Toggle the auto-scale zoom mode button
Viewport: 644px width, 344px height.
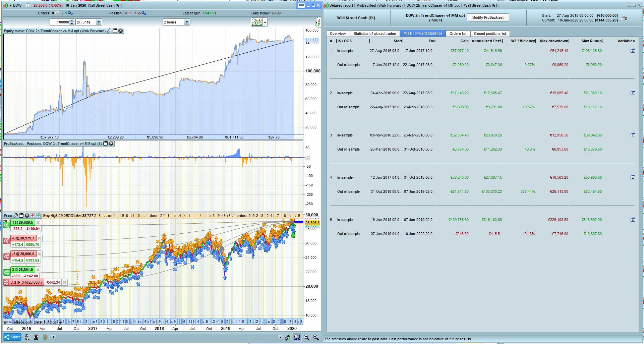tap(297, 337)
